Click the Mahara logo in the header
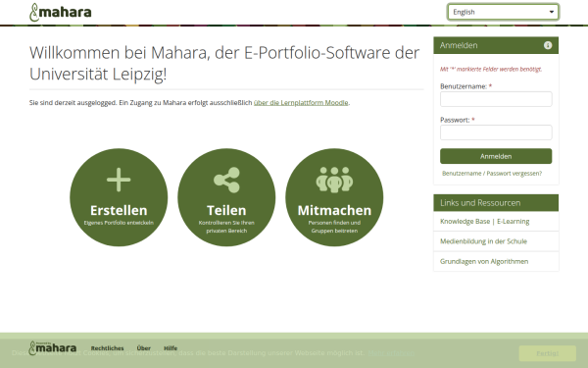Image resolution: width=588 pixels, height=368 pixels. point(61,12)
